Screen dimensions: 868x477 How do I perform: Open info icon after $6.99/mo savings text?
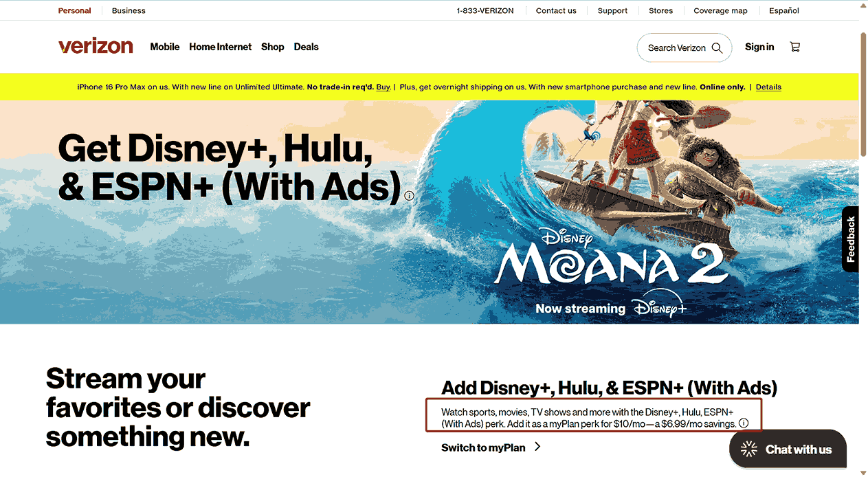[x=744, y=423]
